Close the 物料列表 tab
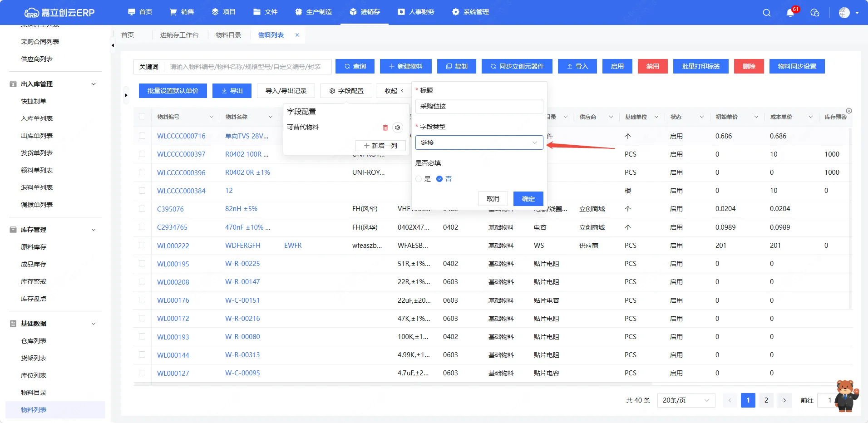Viewport: 868px width, 423px height. pyautogui.click(x=297, y=35)
